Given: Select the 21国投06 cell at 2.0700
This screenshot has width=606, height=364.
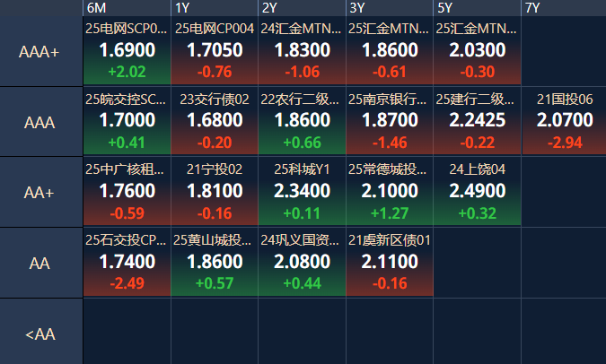Looking at the screenshot, I should coord(564,121).
